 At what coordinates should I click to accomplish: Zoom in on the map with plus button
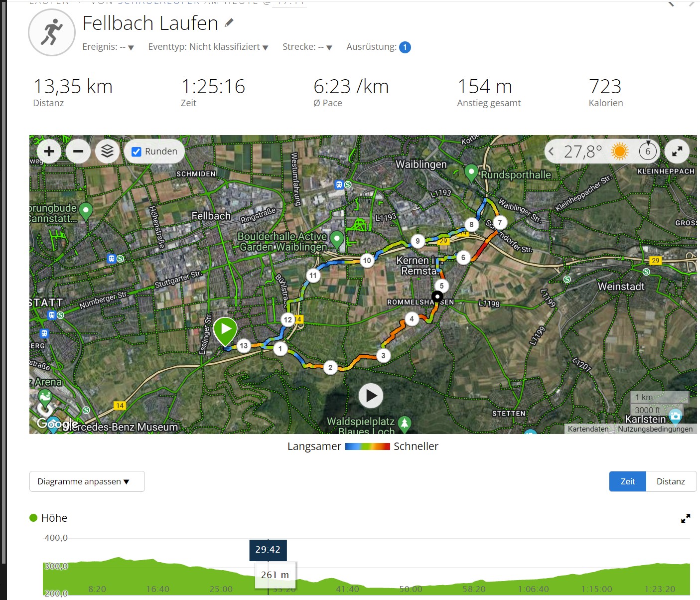(x=49, y=151)
